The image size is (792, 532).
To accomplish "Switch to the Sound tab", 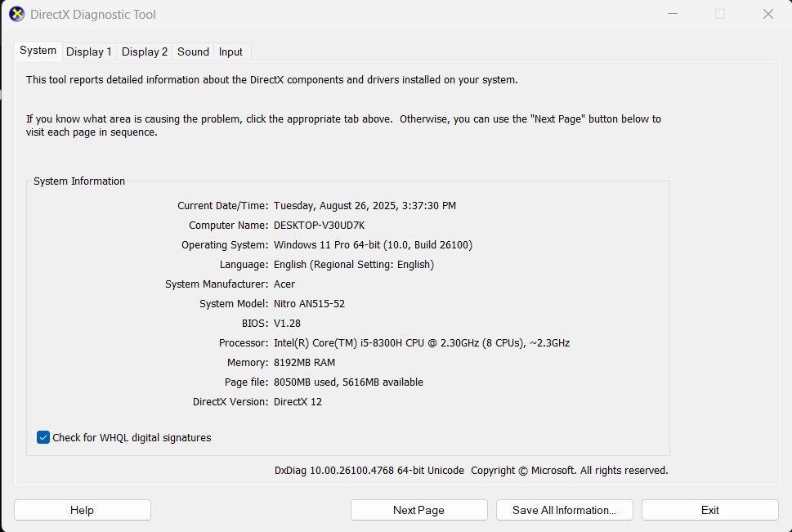I will pos(193,51).
